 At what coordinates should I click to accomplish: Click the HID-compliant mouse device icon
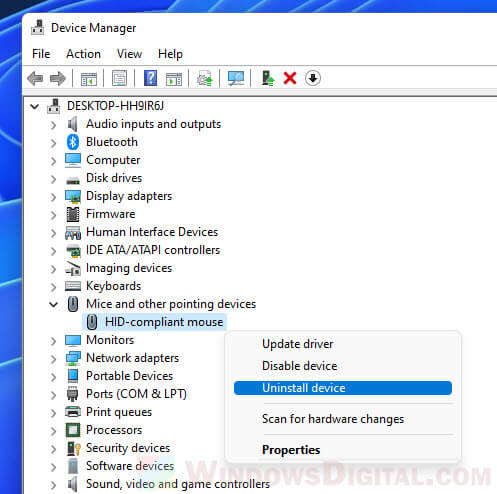(92, 322)
